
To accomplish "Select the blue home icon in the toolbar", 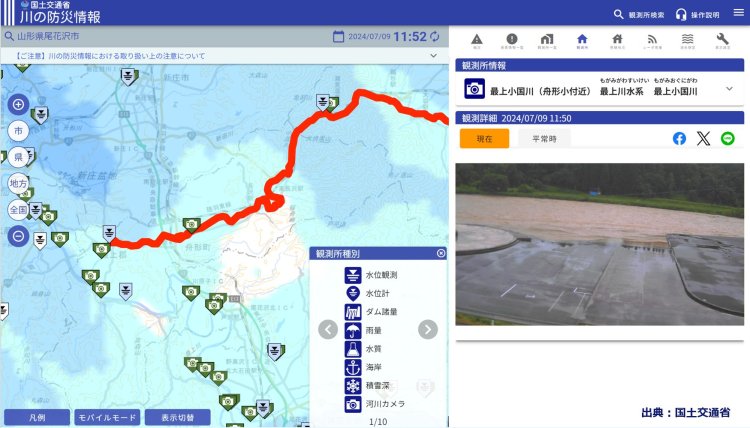I will point(582,41).
